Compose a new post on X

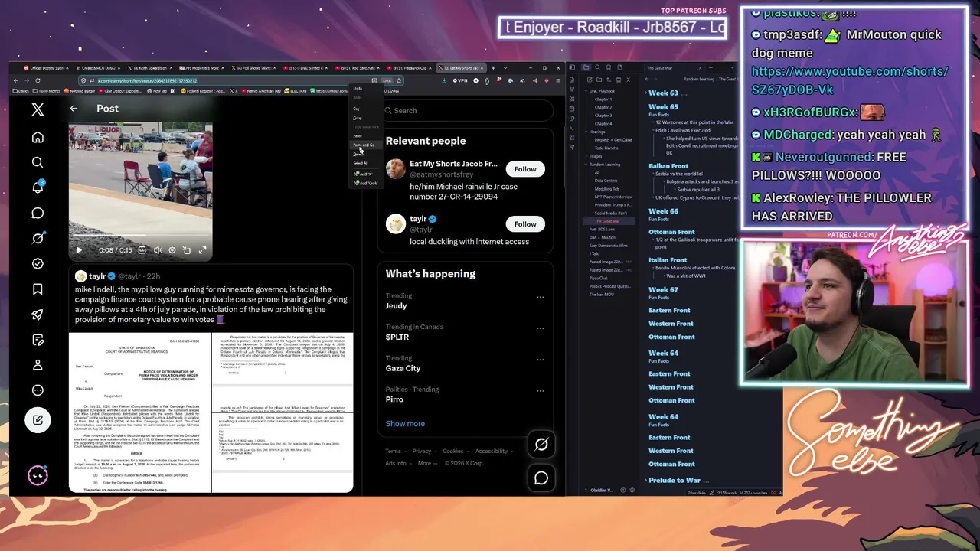coord(38,419)
